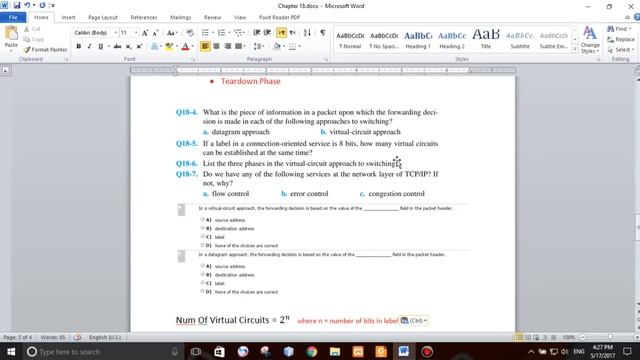Viewport: 640px width, 360px height.
Task: Toggle Center alignment
Action: pyautogui.click(x=216, y=46)
